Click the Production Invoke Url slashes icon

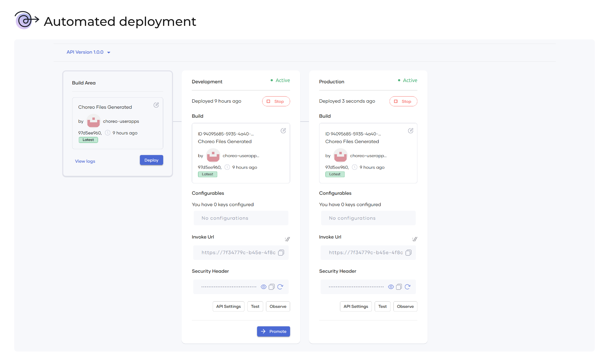415,239
